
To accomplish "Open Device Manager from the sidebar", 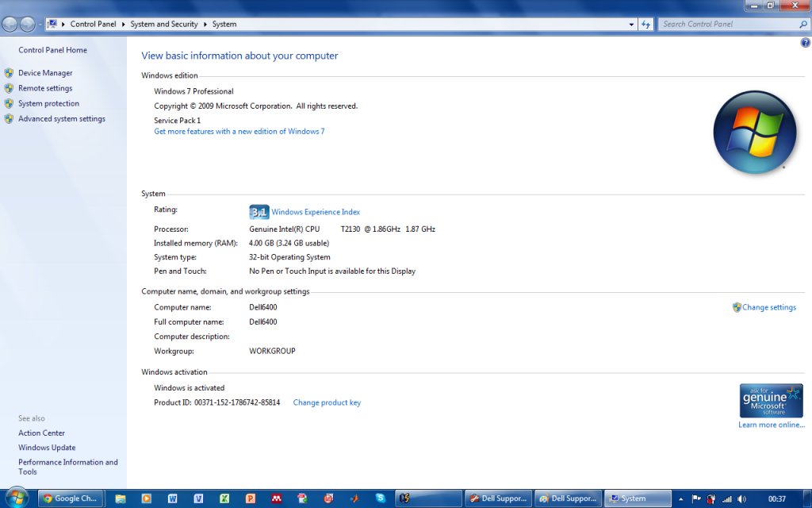I will coord(45,73).
